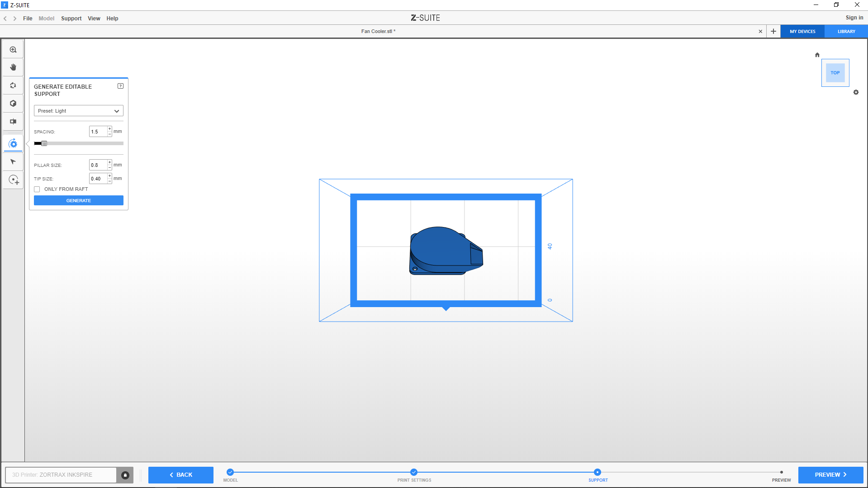
Task: Activate the Pan hand tool
Action: [13, 67]
